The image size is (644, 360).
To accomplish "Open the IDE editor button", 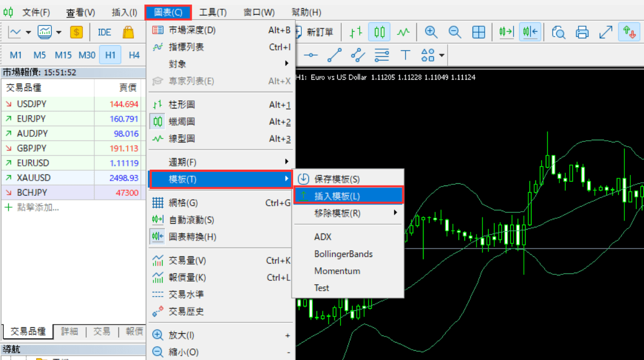I will point(104,32).
